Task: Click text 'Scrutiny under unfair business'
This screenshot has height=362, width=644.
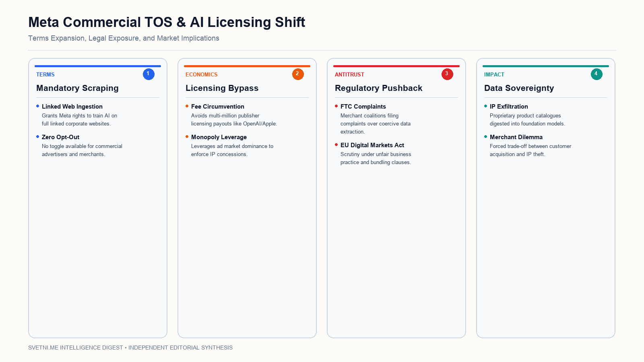Action: coord(376,154)
